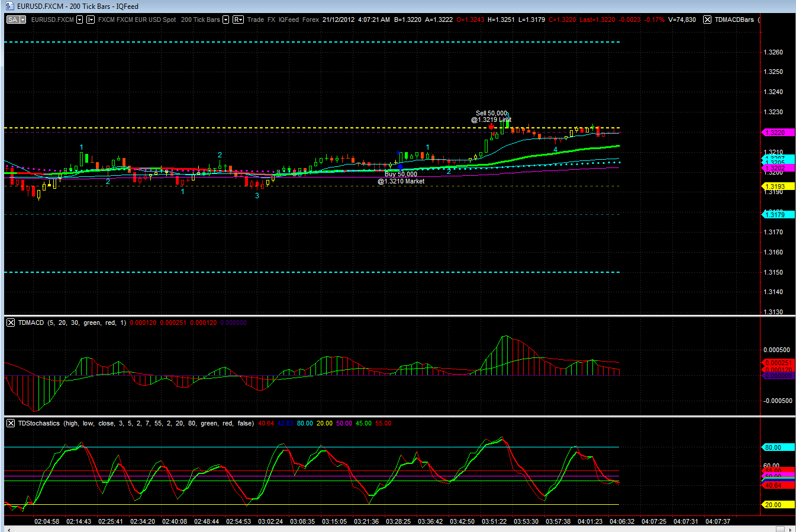The width and height of the screenshot is (796, 532).
Task: Click the Sell 50,000 @1.3219 Limit marker
Action: [491, 117]
